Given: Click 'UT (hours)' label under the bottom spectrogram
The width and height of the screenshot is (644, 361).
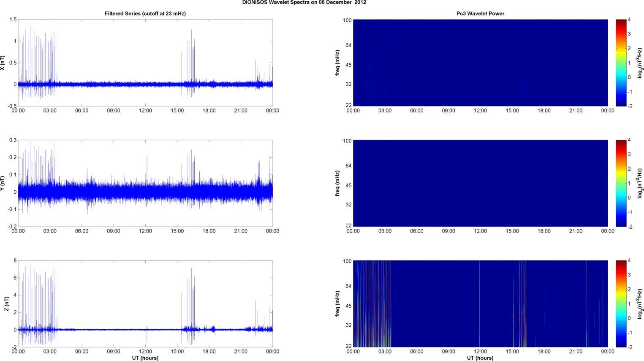Looking at the screenshot, I should (x=480, y=358).
